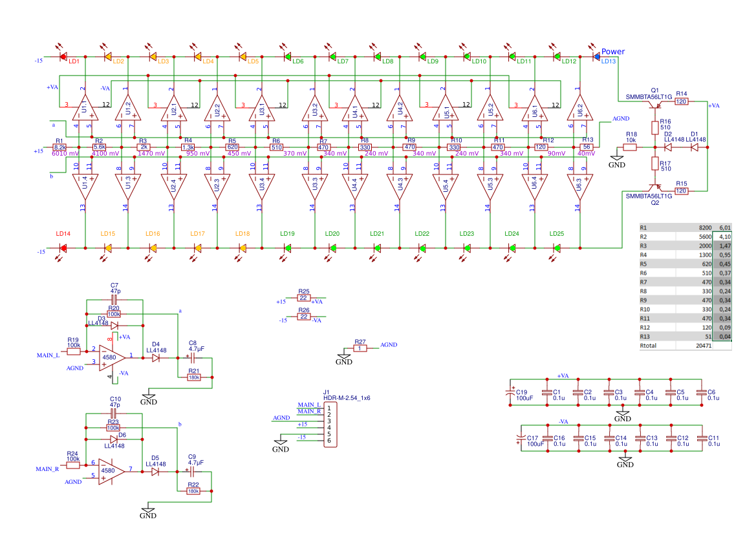Click the U6.3 comparator triangle

coord(580,187)
